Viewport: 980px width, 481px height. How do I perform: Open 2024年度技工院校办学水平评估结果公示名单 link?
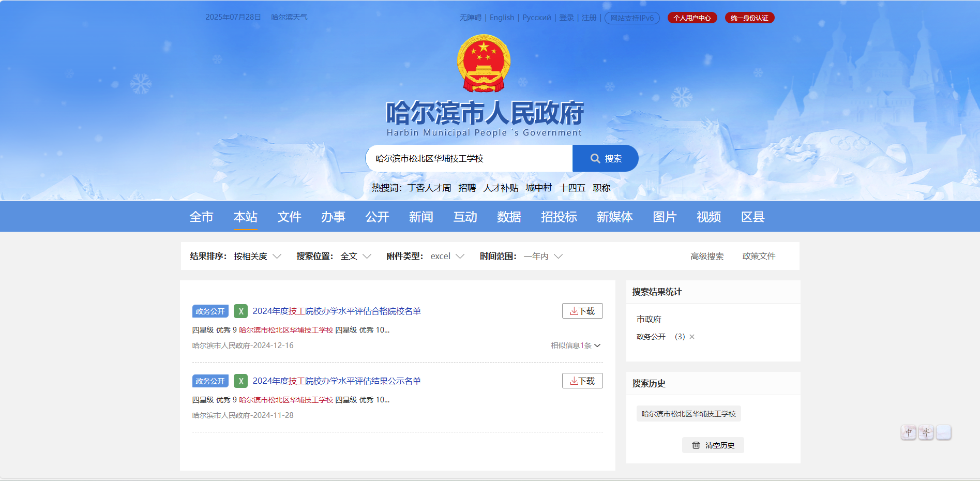coord(337,381)
